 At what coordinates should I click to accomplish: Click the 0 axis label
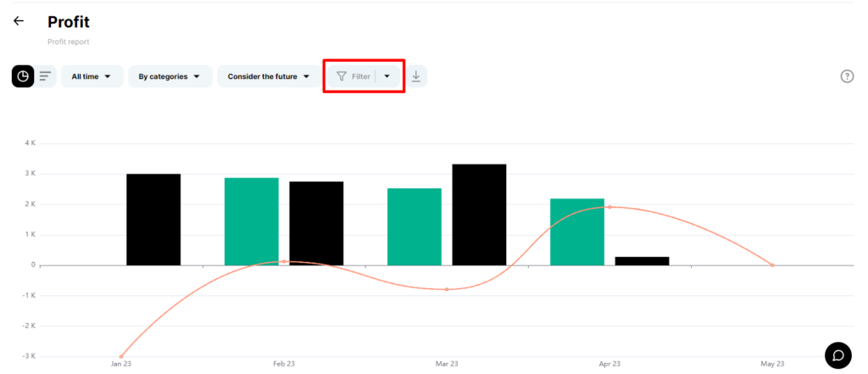pos(33,265)
